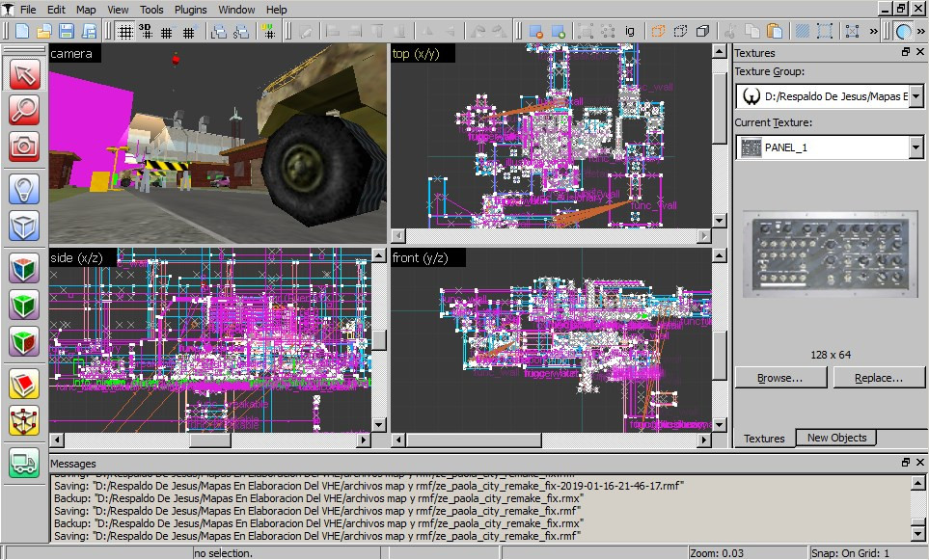The image size is (929, 560).
Task: Toggle the 3D grid display
Action: coord(145,32)
